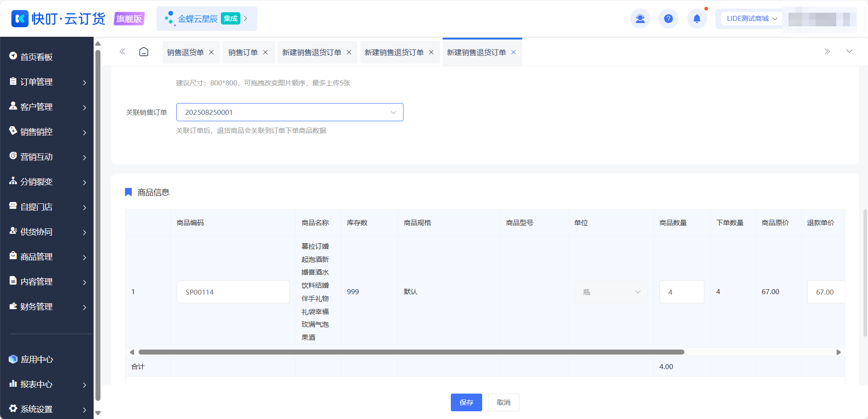Close the 销售退货单 tab
868x419 pixels.
[211, 52]
